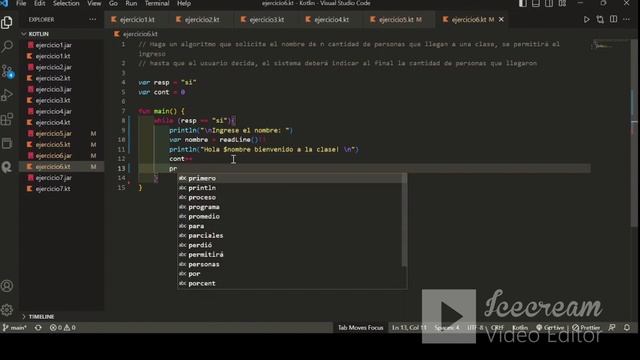Open the Explorer view icon
Screen dimensions: 640x360
click(7, 22)
